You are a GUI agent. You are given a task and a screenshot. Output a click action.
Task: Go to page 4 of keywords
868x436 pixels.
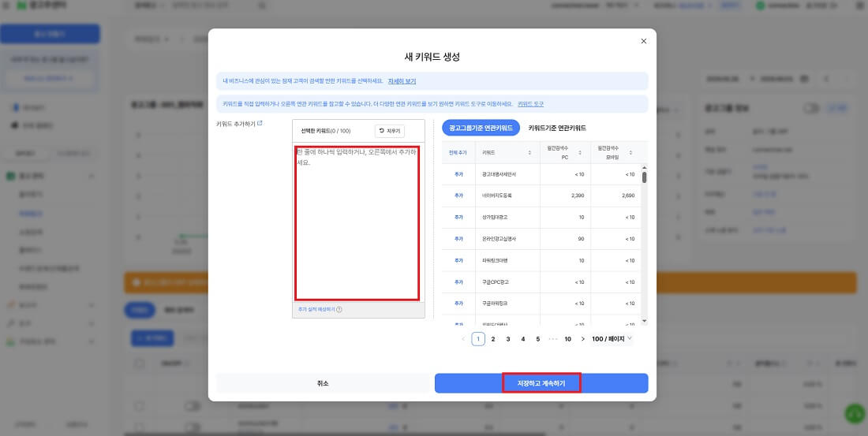tap(522, 339)
